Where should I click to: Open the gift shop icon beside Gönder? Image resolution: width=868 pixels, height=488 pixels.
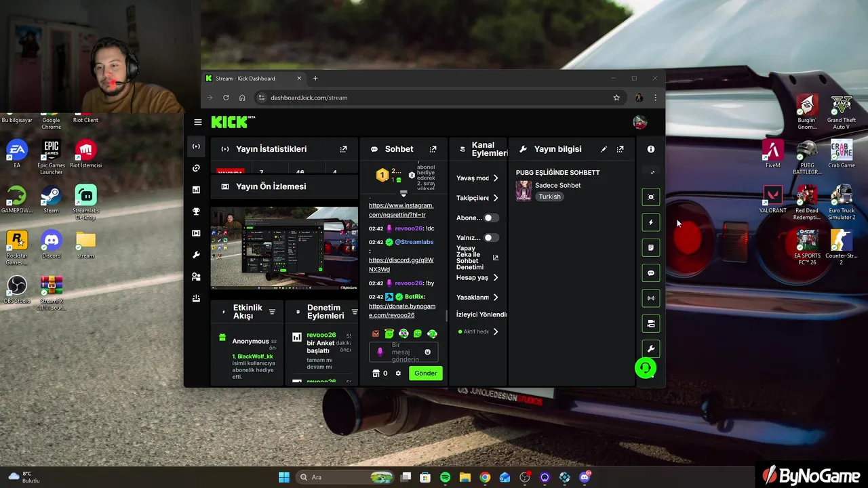376,373
